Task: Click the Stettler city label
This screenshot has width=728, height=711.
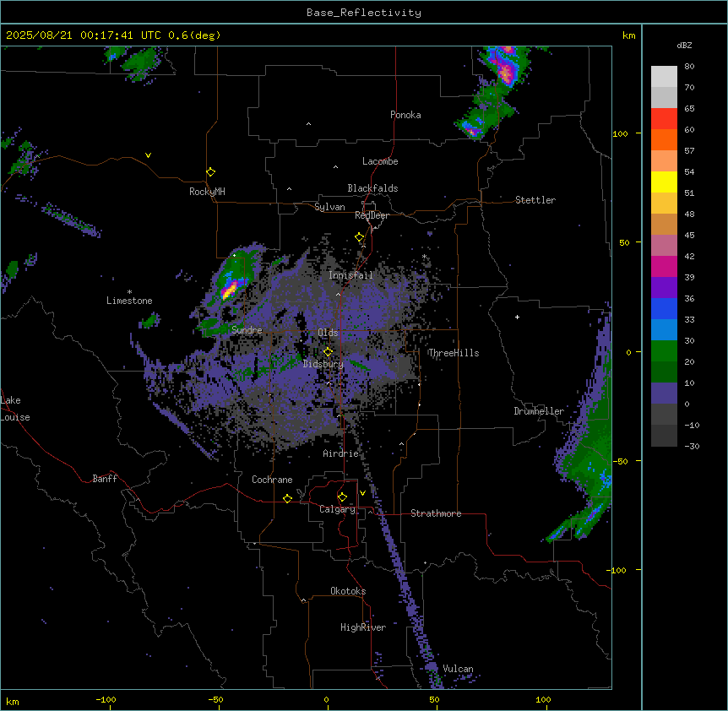Action: (x=535, y=200)
